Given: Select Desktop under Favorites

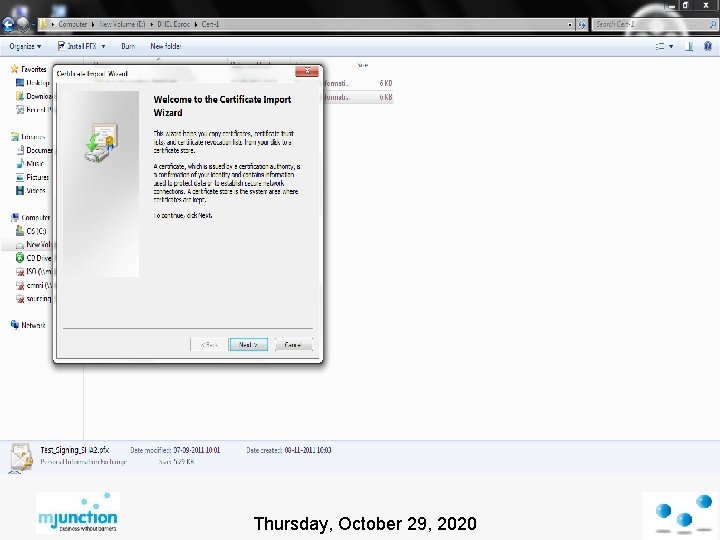Looking at the screenshot, I should click(x=39, y=83).
